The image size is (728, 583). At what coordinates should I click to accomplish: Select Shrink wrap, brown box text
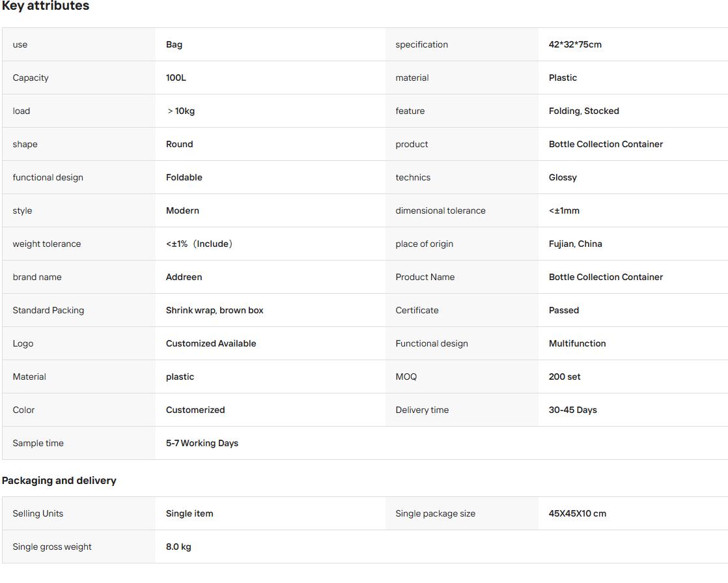click(x=214, y=310)
